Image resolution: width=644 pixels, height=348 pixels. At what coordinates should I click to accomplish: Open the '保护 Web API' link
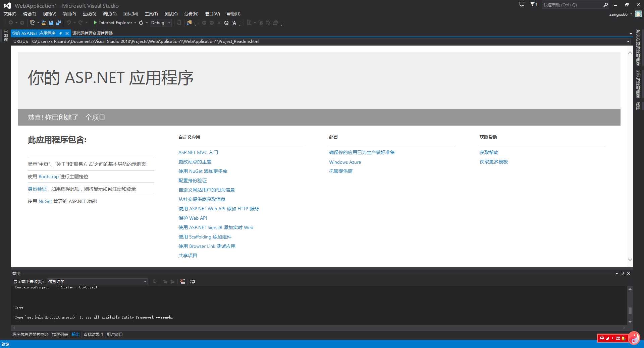(x=193, y=218)
